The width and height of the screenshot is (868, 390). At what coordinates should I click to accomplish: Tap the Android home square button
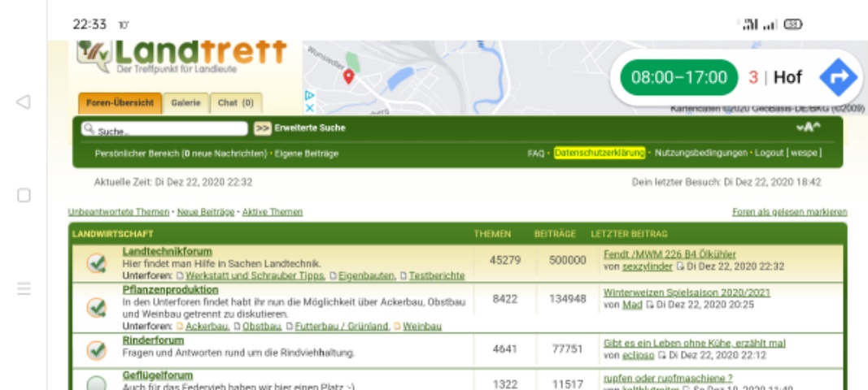(x=24, y=195)
